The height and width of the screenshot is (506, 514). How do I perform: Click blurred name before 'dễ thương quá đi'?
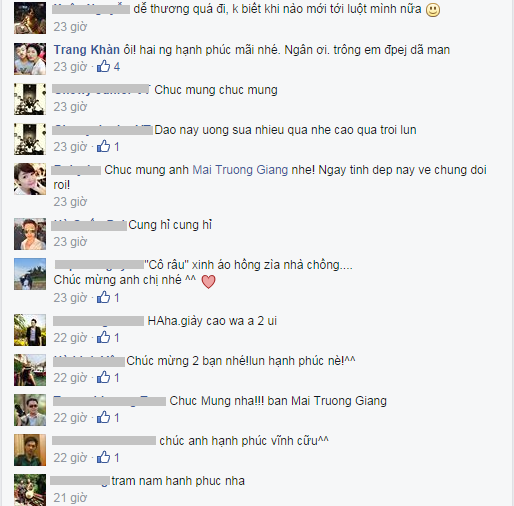point(91,9)
